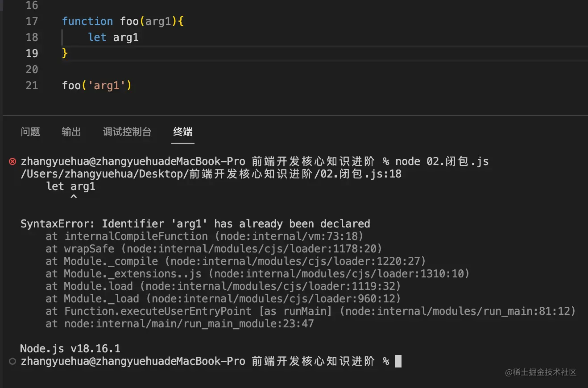The image size is (588, 388).
Task: Switch to the 问题 panel tab
Action: click(30, 132)
